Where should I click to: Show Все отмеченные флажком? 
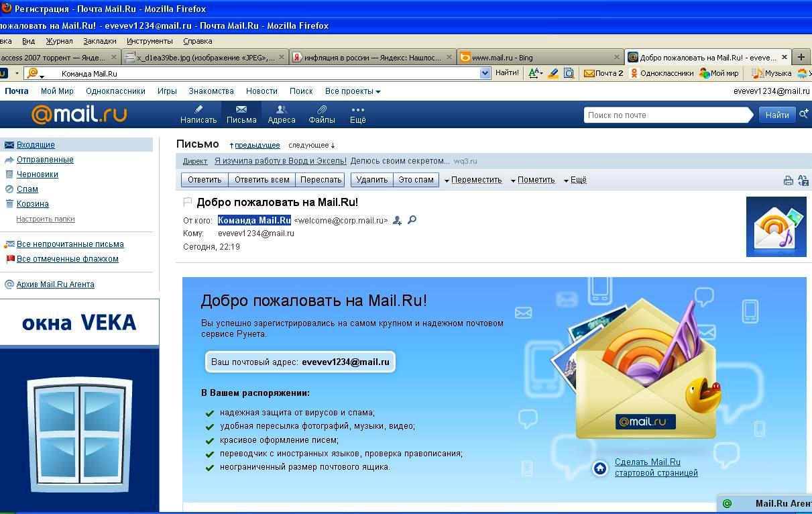68,259
